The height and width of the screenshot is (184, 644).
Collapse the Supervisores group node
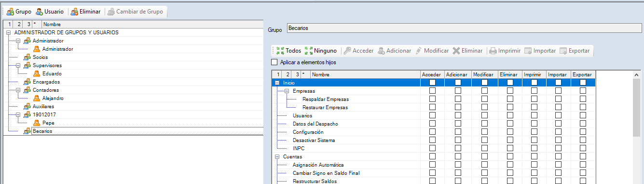18,65
